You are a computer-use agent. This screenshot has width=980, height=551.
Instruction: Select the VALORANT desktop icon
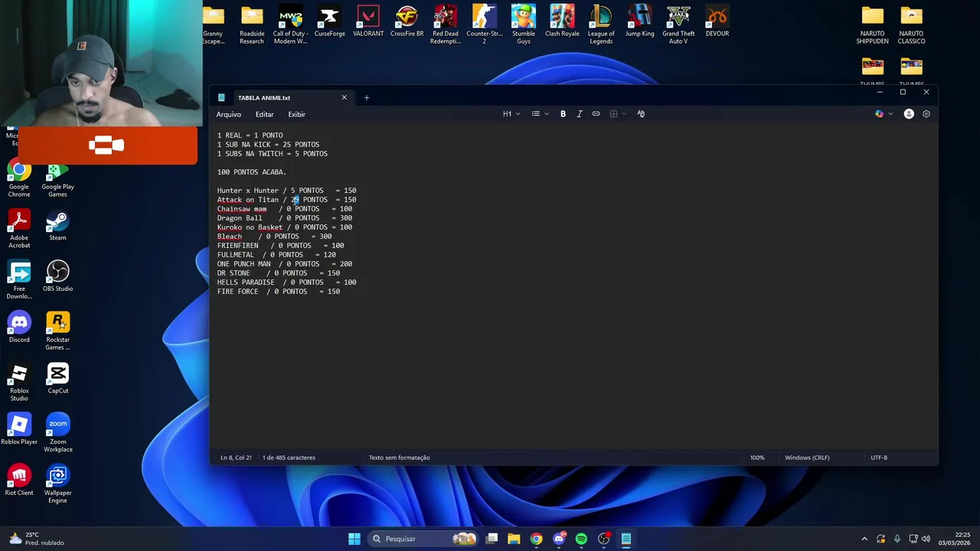pyautogui.click(x=368, y=21)
